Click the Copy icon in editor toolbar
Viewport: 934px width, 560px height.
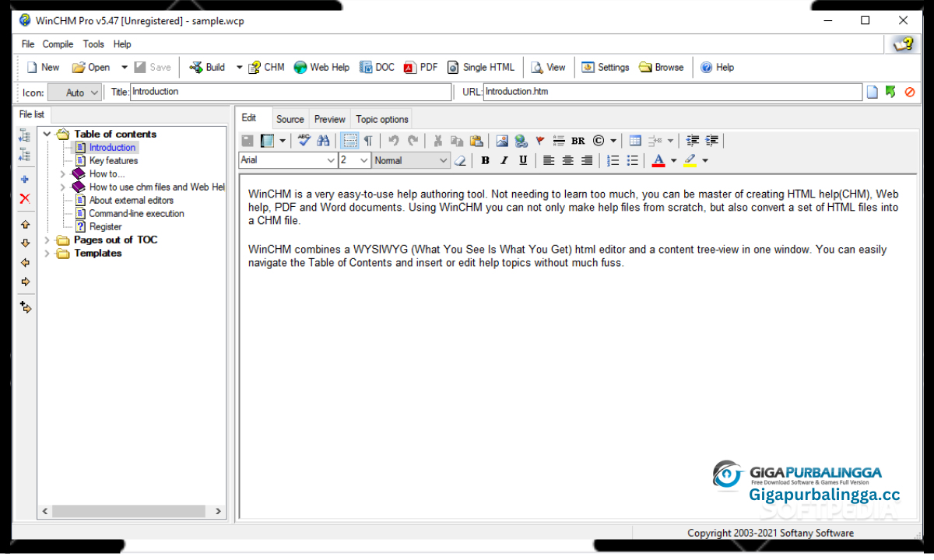457,141
